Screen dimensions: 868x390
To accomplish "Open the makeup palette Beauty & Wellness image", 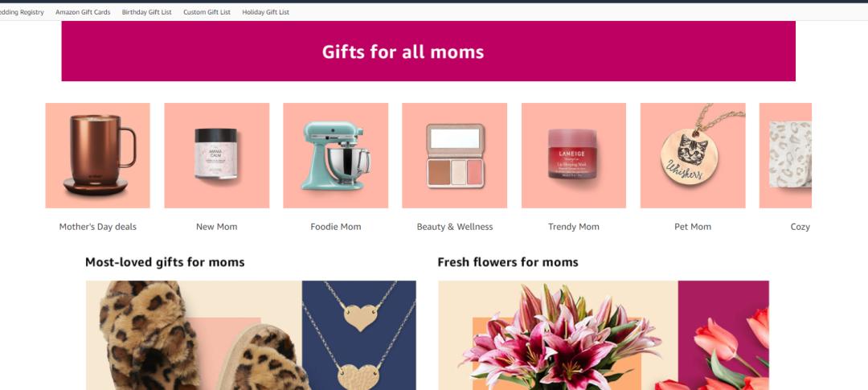I will 454,156.
